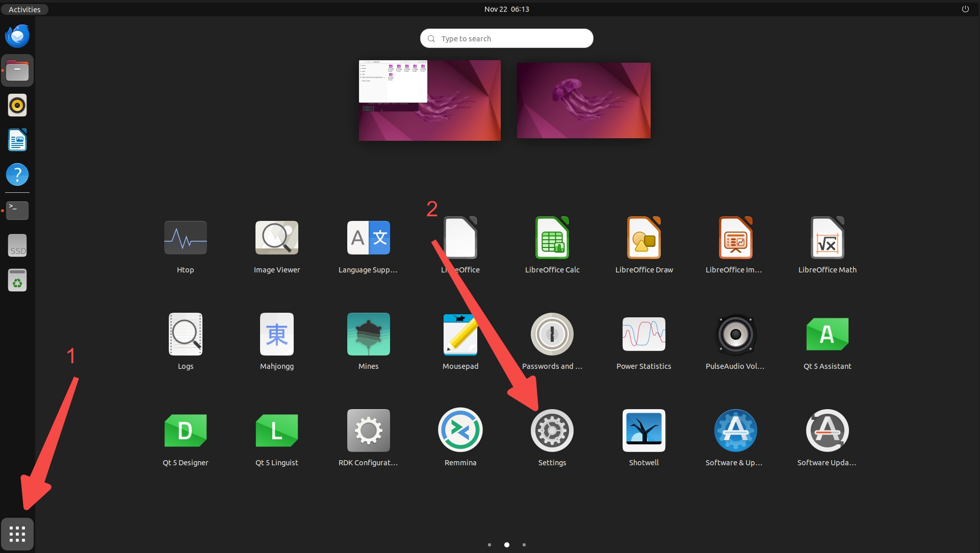Go to the first app grid page dot
This screenshot has height=553, width=980.
tap(489, 545)
